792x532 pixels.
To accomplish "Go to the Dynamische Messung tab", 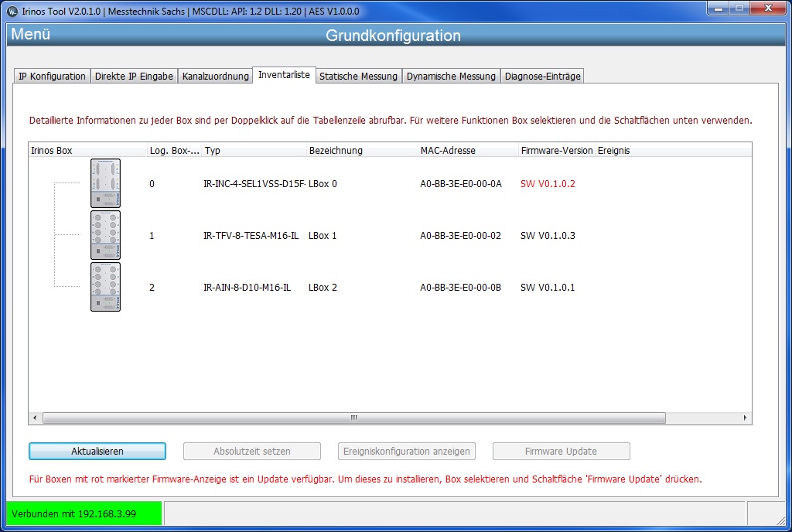I will tap(451, 77).
